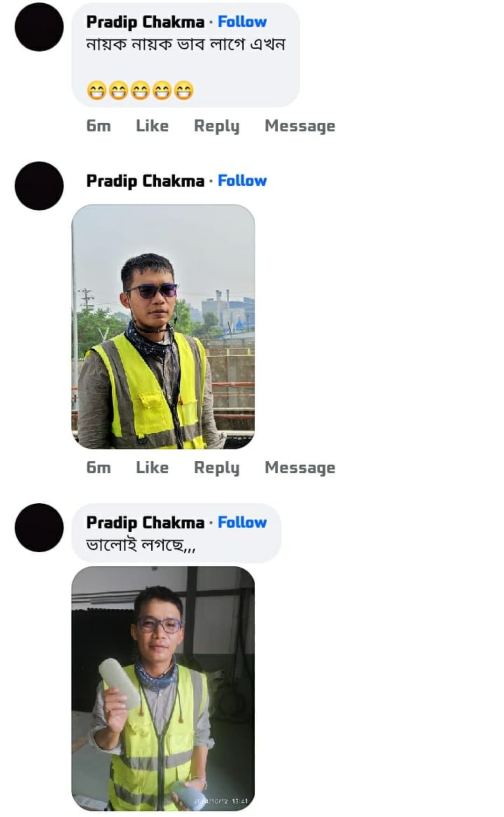Follow Pradip Chakma in third comment
This screenshot has width=504, height=817.
point(242,522)
